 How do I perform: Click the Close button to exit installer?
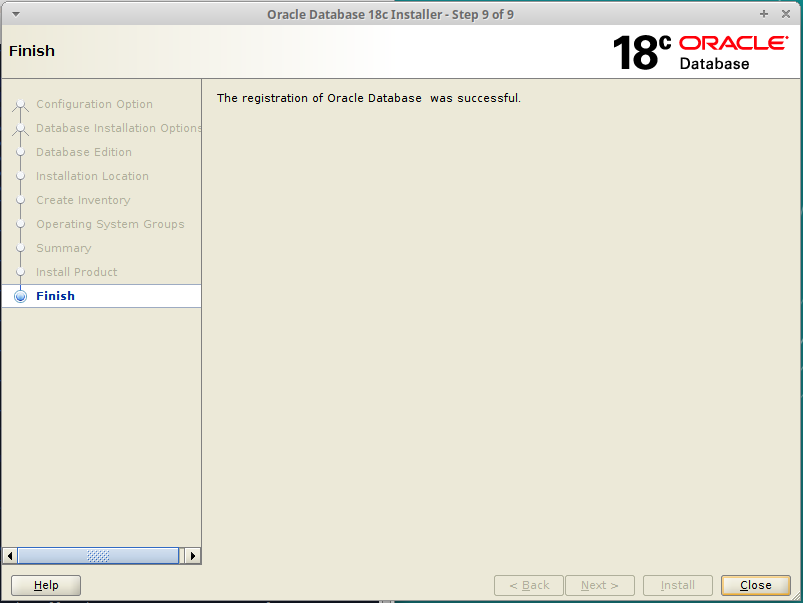755,585
